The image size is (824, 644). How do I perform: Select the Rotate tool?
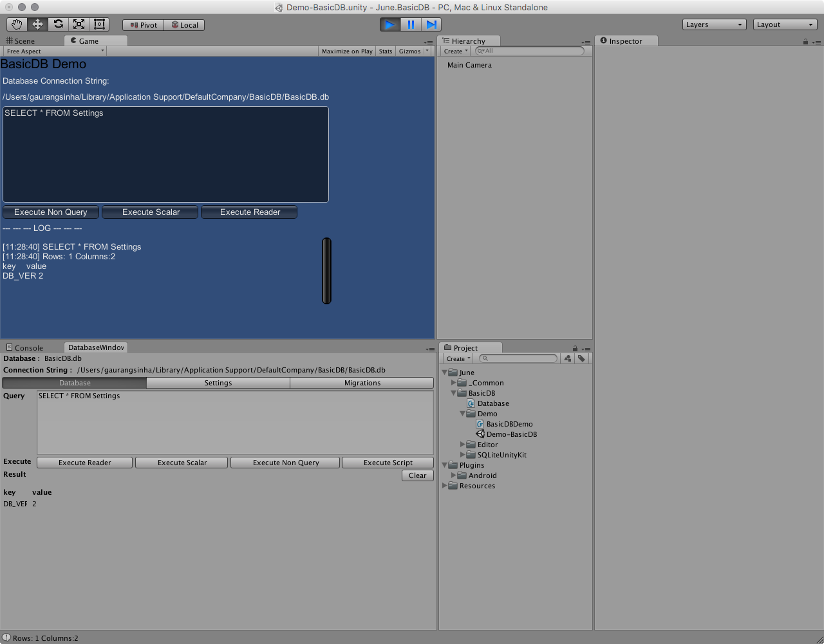[58, 24]
